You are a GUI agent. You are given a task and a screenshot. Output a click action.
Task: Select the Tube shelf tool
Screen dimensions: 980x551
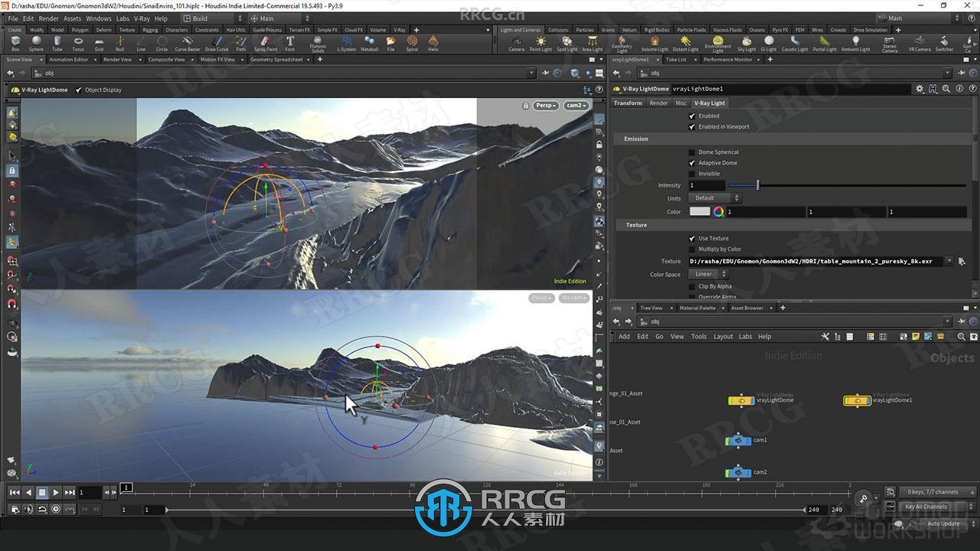57,44
